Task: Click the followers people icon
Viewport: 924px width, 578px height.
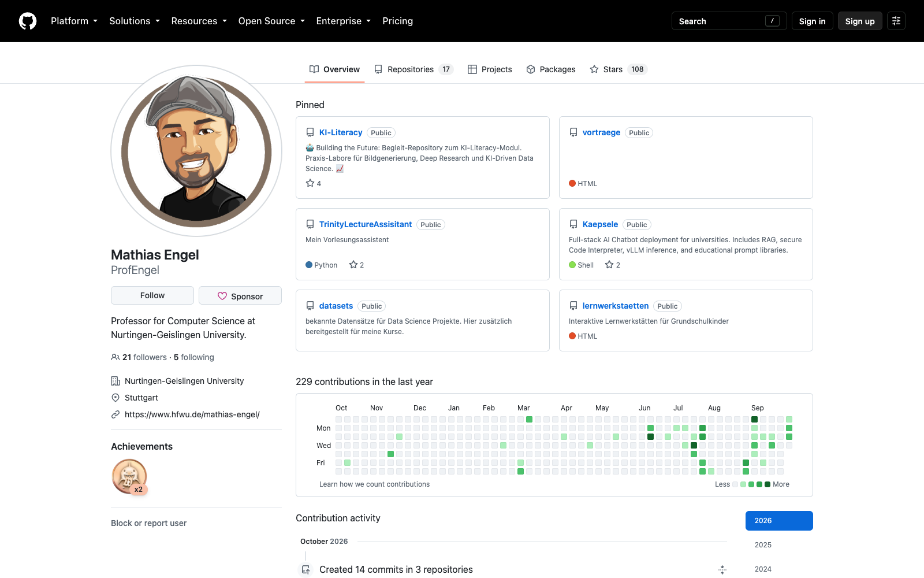Action: [115, 357]
